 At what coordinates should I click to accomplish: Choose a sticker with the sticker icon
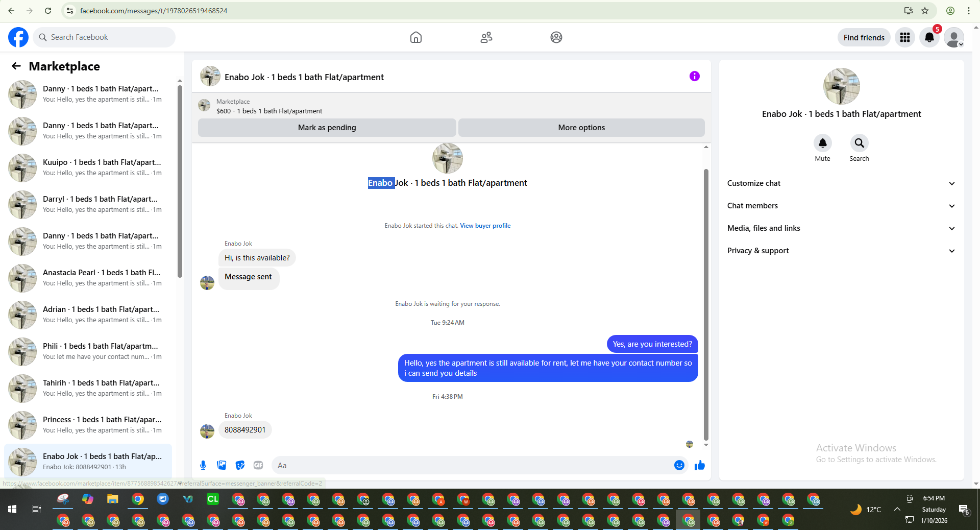[x=240, y=465]
